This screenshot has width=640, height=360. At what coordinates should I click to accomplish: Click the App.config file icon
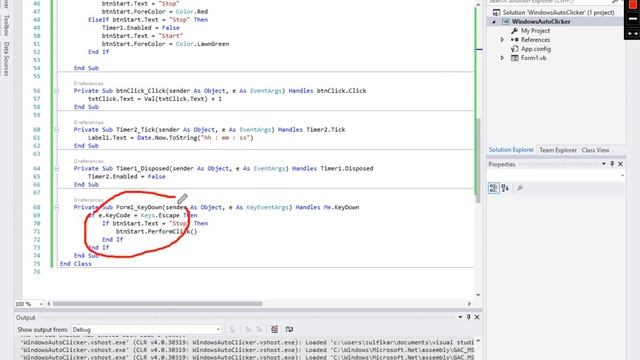tap(515, 49)
